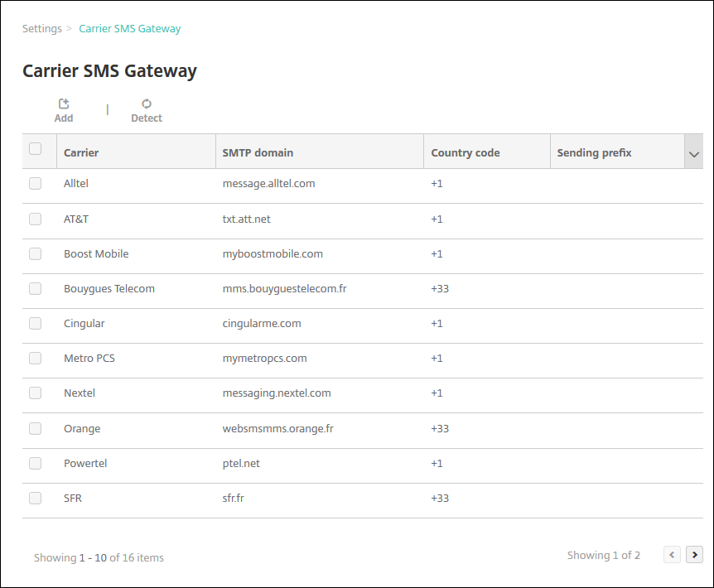The image size is (714, 588).
Task: Go to next page arrow
Action: pos(695,555)
